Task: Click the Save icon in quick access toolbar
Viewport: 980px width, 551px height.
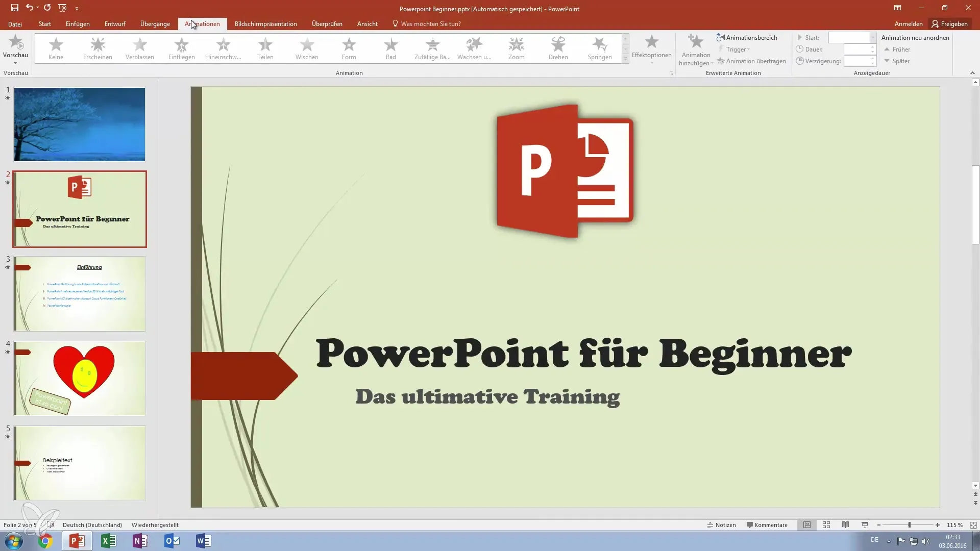Action: click(14, 8)
